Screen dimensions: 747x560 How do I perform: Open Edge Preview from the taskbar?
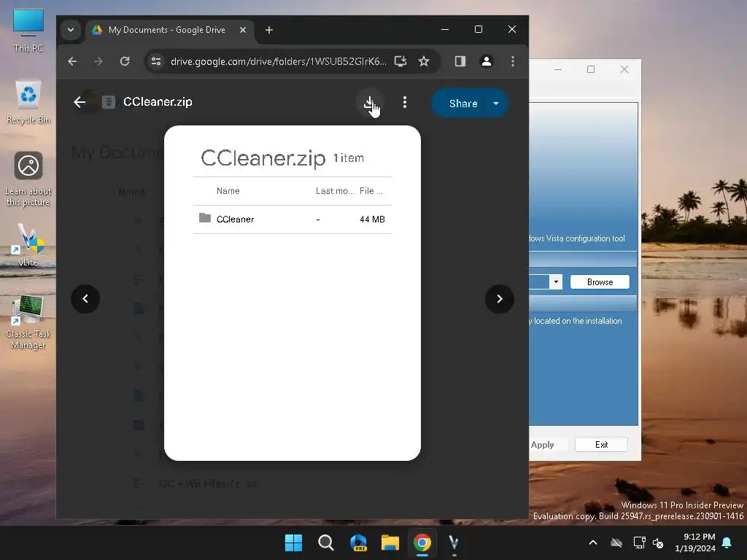point(358,542)
